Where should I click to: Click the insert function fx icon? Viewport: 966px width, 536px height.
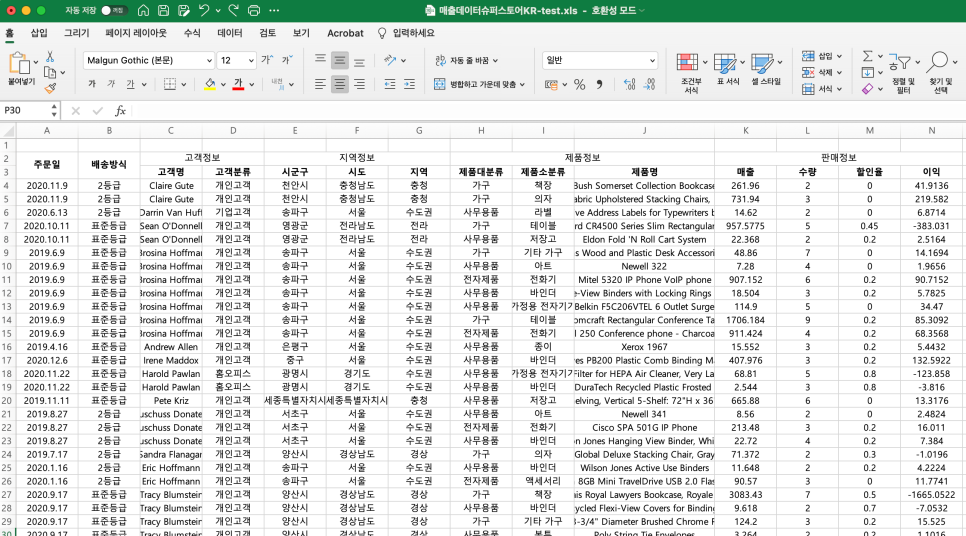click(x=120, y=110)
